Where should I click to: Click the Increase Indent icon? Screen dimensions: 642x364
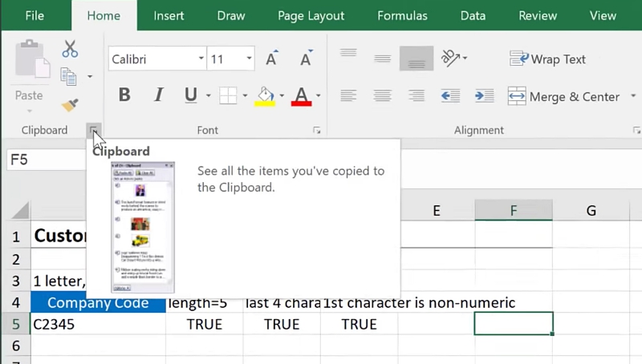[x=484, y=96]
